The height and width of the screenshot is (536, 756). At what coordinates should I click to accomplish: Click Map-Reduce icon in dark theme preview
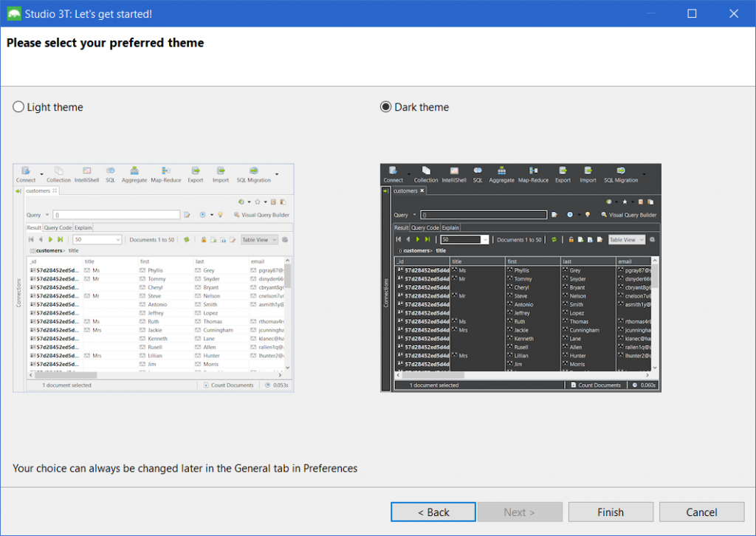533,171
